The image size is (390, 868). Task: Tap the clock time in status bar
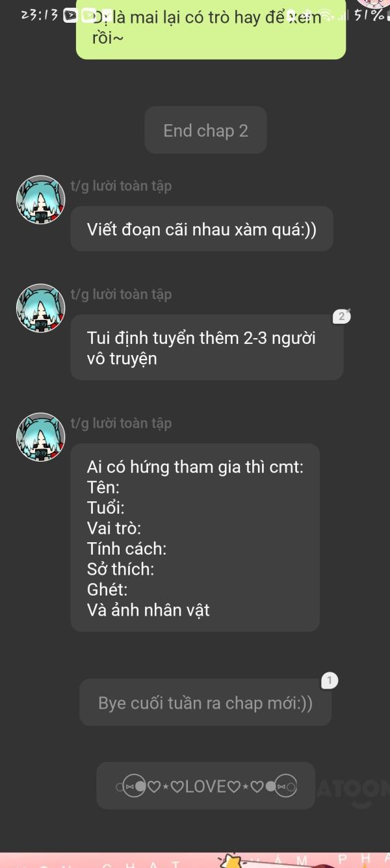[x=39, y=16]
